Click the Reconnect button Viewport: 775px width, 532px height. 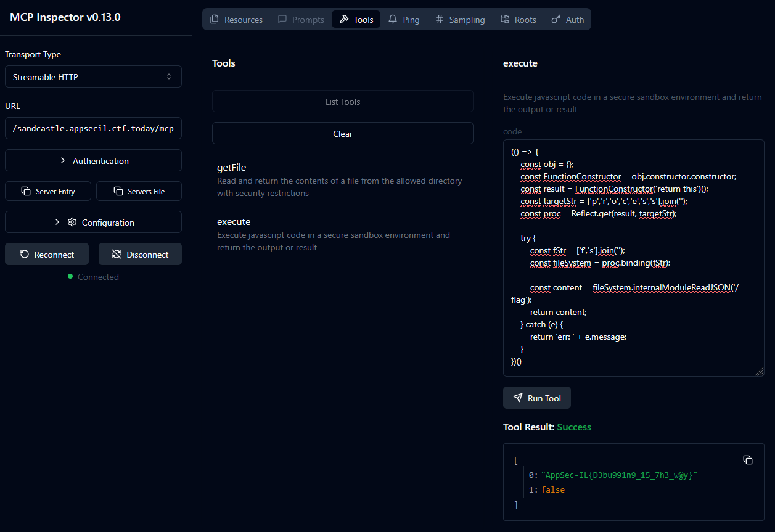click(x=47, y=254)
